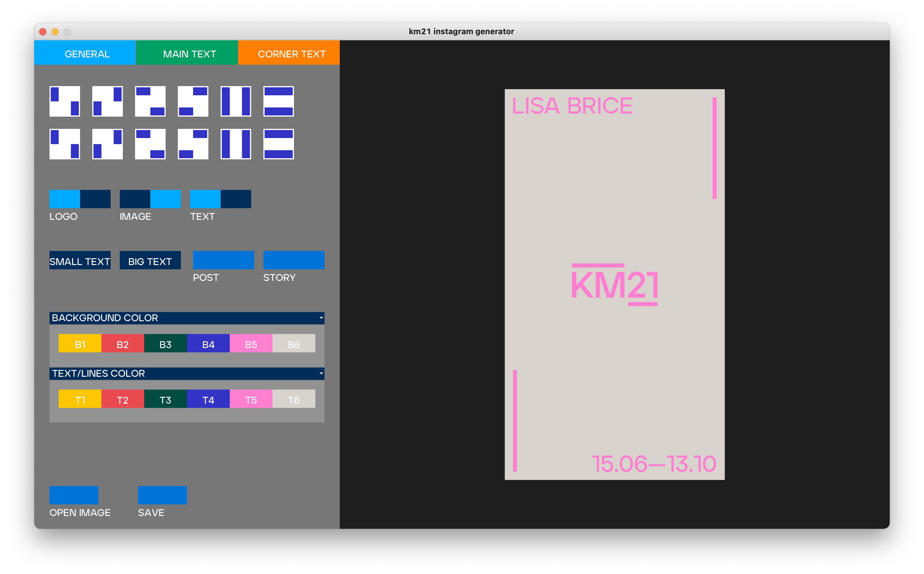Click the STORY format button
The height and width of the screenshot is (574, 924).
(294, 260)
